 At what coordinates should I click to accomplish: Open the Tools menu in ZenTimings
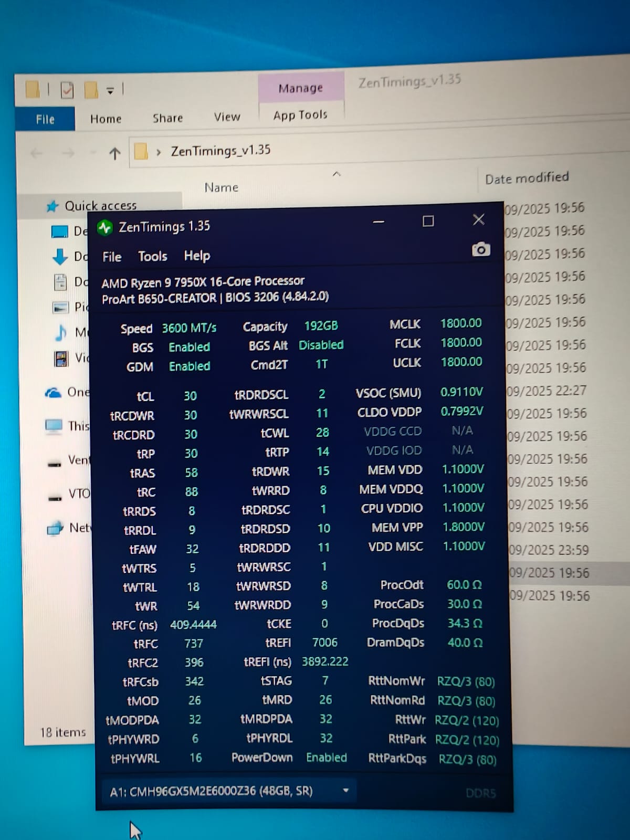tap(152, 257)
